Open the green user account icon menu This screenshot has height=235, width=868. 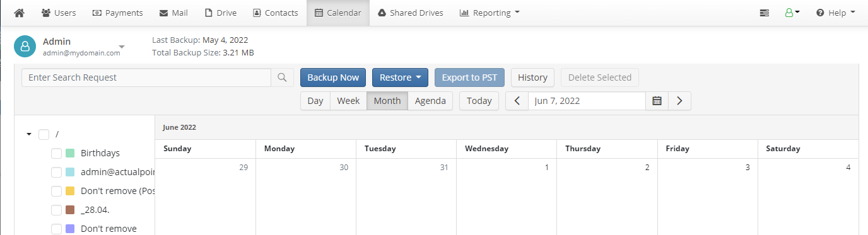coord(792,13)
